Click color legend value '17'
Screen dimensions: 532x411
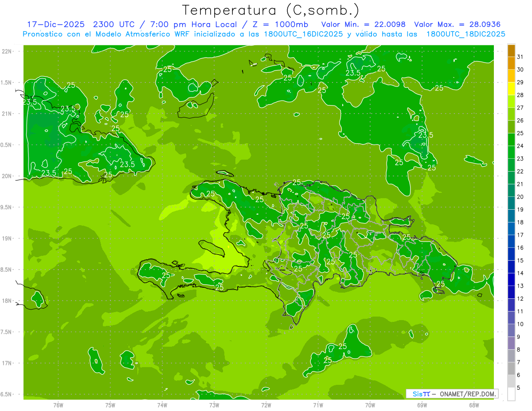pyautogui.click(x=520, y=235)
